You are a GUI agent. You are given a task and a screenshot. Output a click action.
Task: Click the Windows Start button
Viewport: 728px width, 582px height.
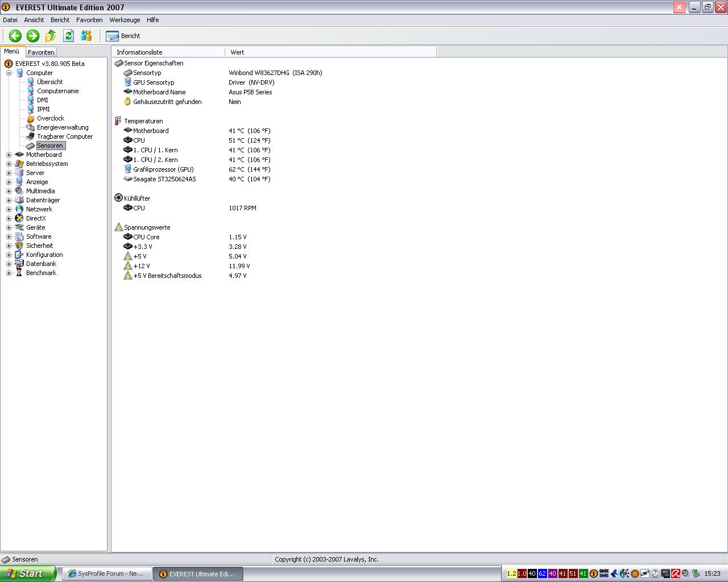pyautogui.click(x=28, y=573)
